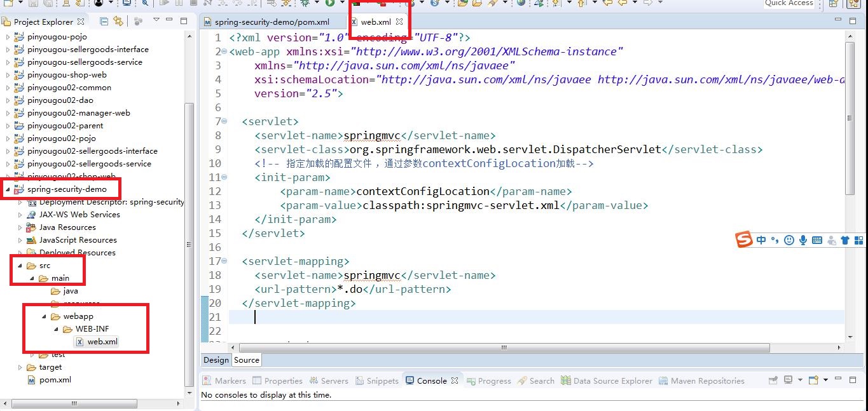Collapse the src folder node

(x=20, y=266)
